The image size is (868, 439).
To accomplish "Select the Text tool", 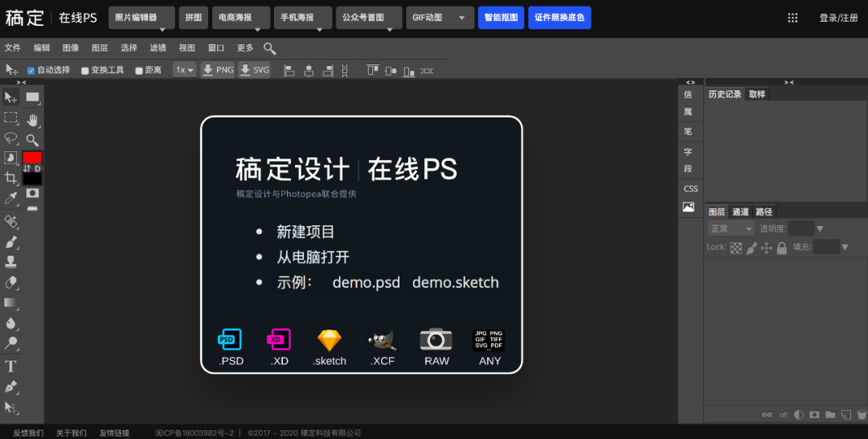I will click(x=10, y=367).
